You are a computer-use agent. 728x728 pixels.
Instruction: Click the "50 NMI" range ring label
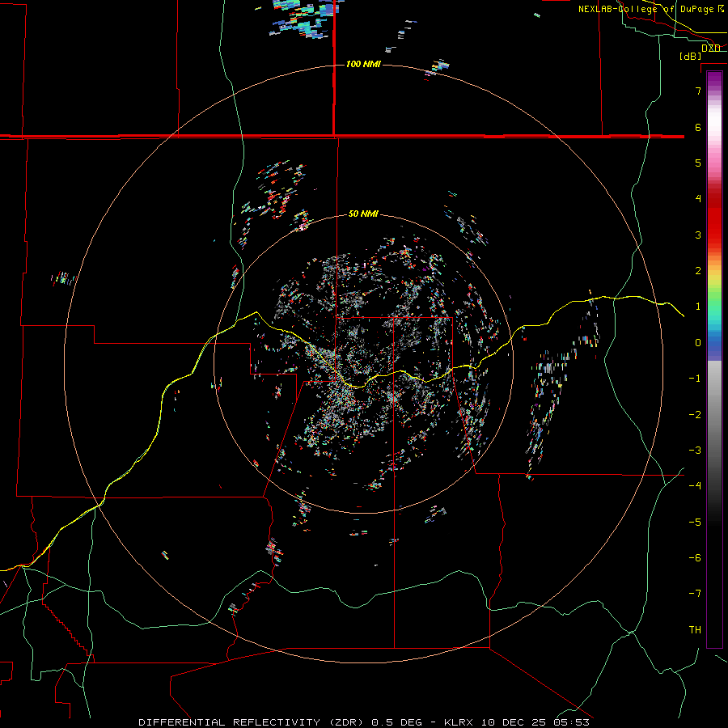tap(363, 214)
